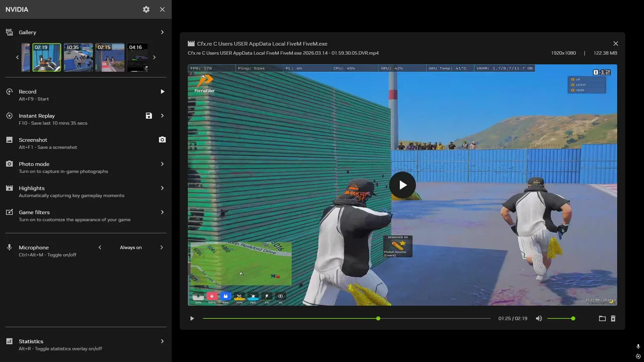Delete the video with trash icon
The height and width of the screenshot is (362, 644).
pyautogui.click(x=613, y=318)
